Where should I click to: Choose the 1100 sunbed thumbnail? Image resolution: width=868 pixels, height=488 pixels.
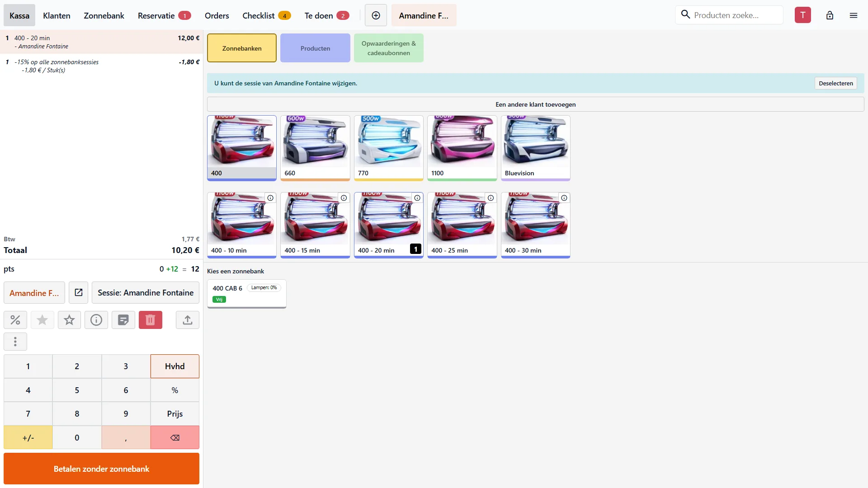pyautogui.click(x=462, y=148)
